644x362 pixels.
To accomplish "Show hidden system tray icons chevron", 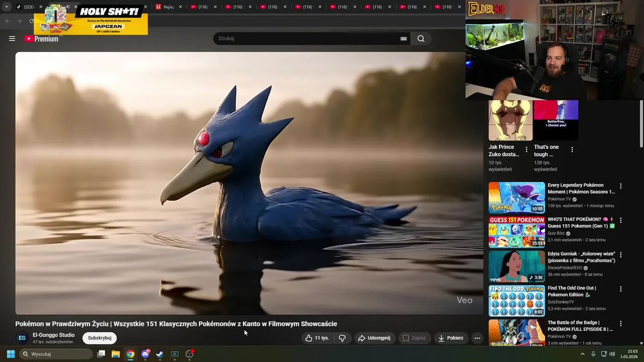I will click(583, 354).
